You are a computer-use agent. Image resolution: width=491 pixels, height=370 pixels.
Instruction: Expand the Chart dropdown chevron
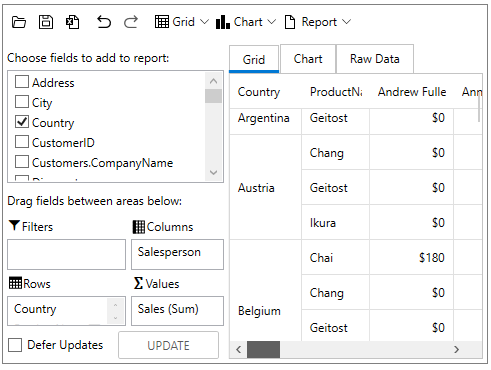[272, 22]
